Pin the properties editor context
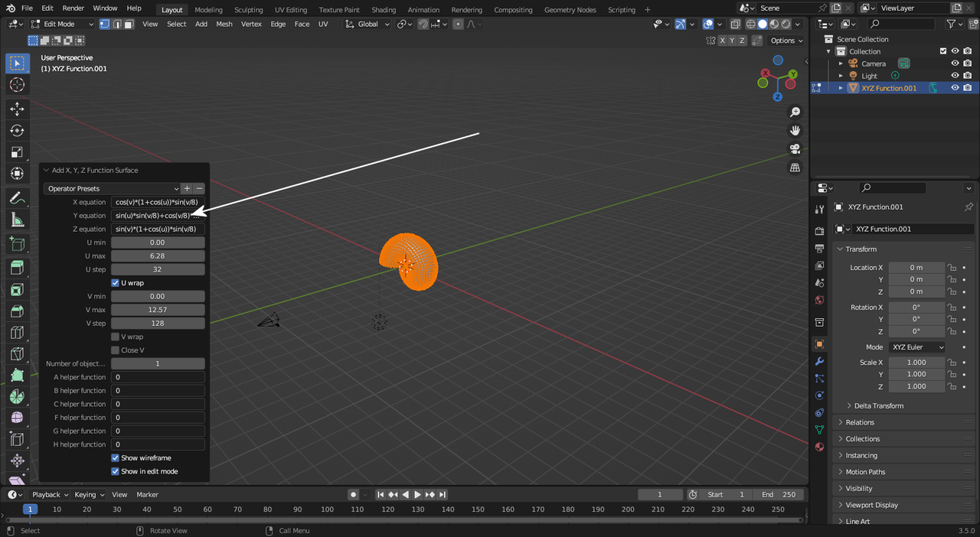Viewport: 980px width, 537px height. click(969, 207)
